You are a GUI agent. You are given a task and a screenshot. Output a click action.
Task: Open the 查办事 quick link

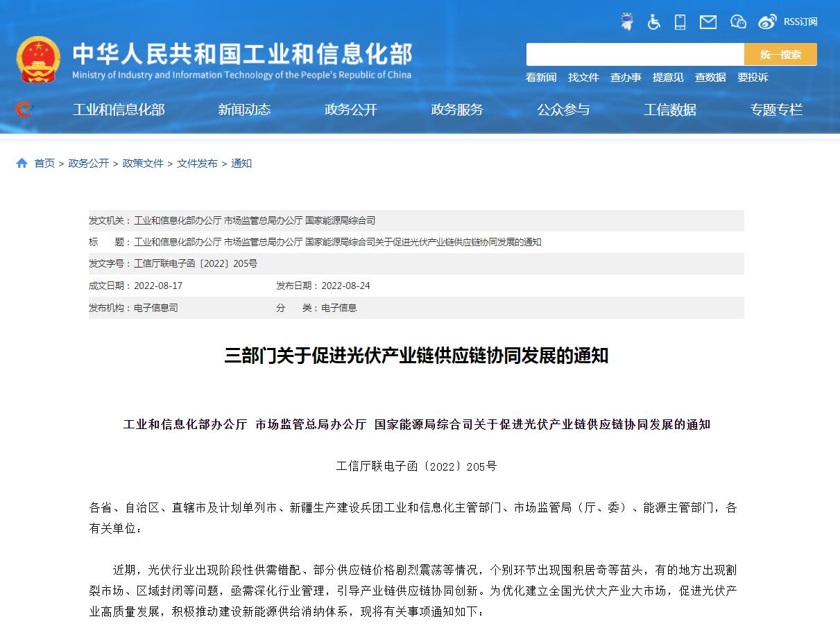pos(626,78)
